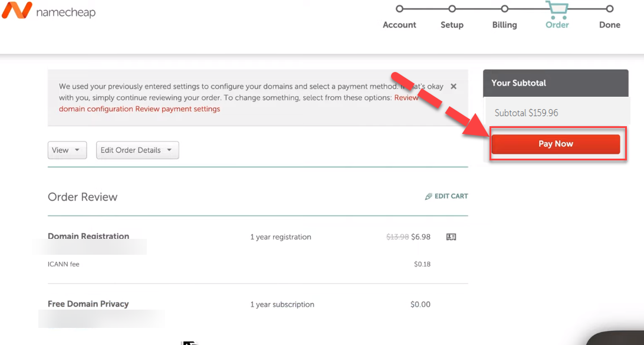This screenshot has width=644, height=345.
Task: Go to the Billing step
Action: pyautogui.click(x=504, y=25)
